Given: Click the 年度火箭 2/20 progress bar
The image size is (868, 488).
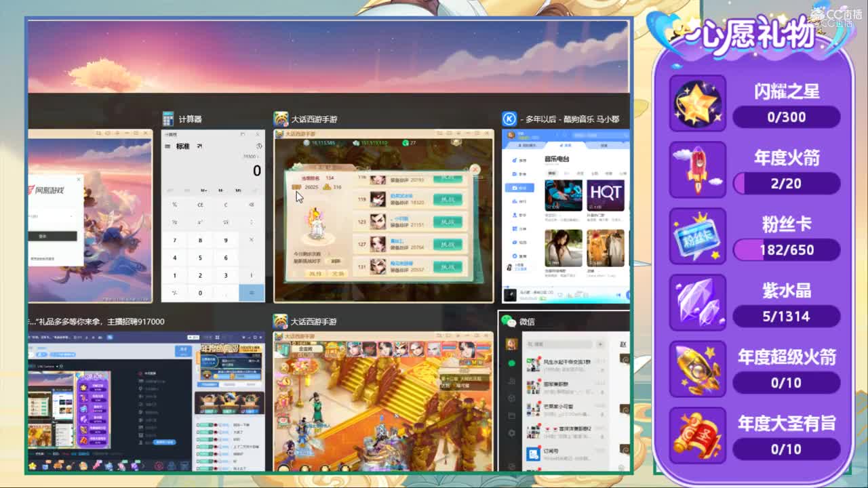Looking at the screenshot, I should (787, 183).
